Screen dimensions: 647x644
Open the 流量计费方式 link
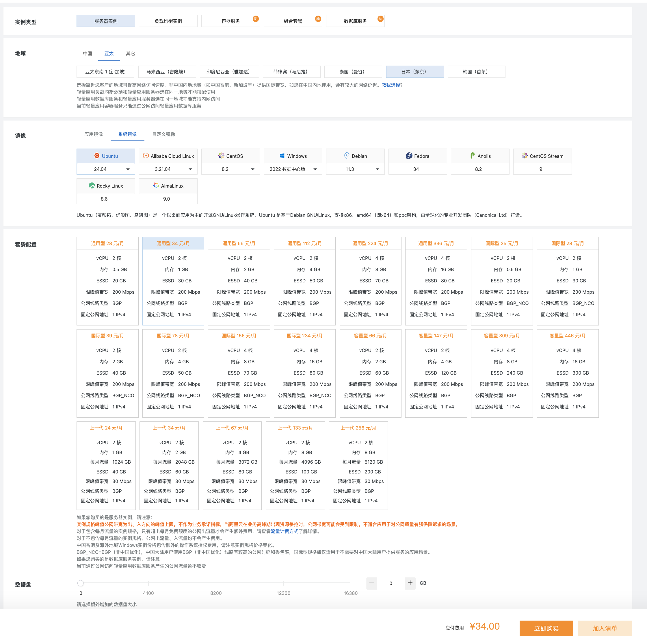(284, 531)
